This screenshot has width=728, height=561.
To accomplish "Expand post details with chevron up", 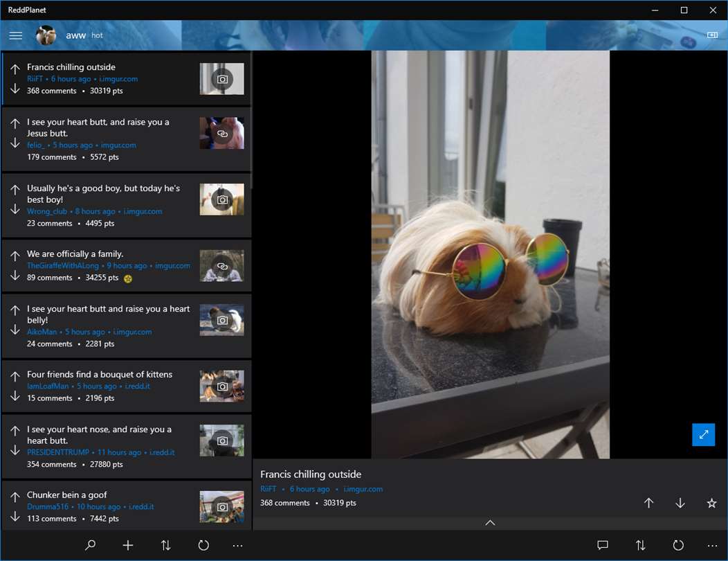I will click(490, 523).
